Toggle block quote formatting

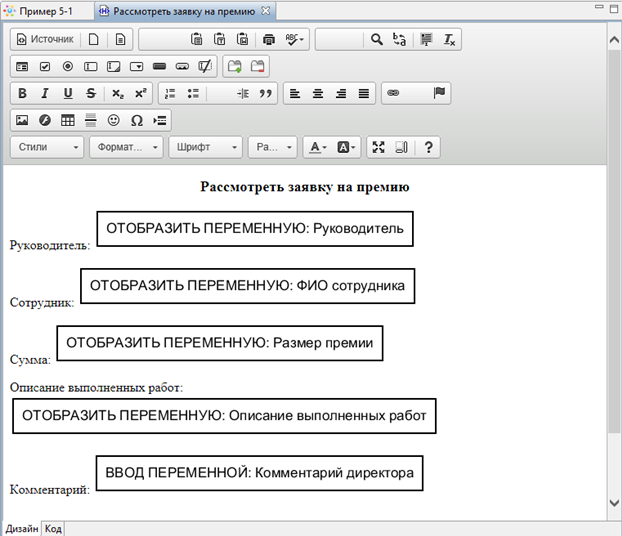click(265, 93)
